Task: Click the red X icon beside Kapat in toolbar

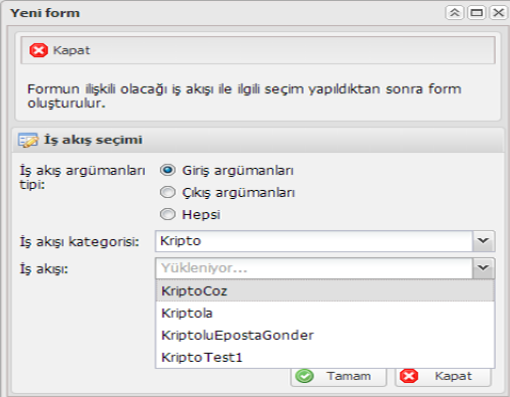Action: tap(39, 50)
